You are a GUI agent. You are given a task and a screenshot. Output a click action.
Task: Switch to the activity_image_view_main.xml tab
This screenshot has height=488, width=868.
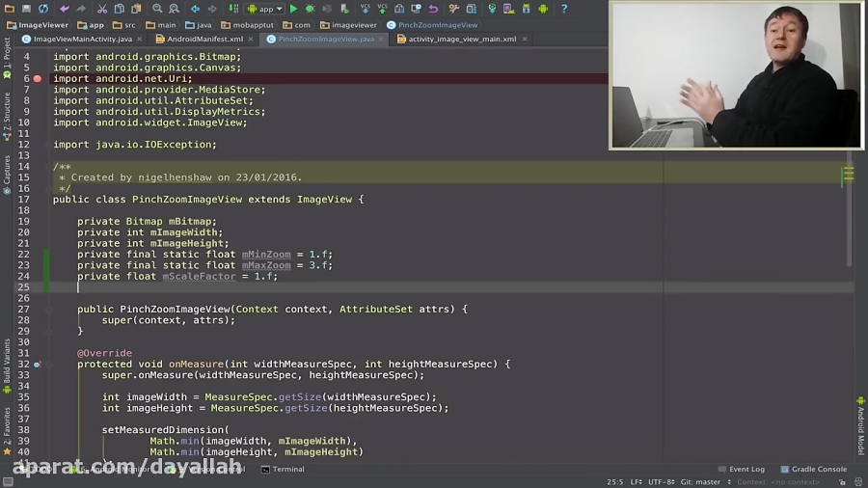[x=461, y=40]
